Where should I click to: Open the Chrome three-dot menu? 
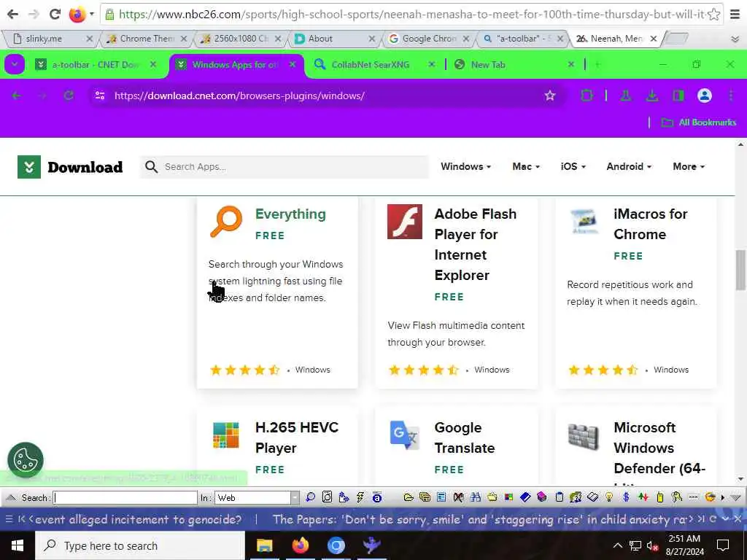coord(731,96)
